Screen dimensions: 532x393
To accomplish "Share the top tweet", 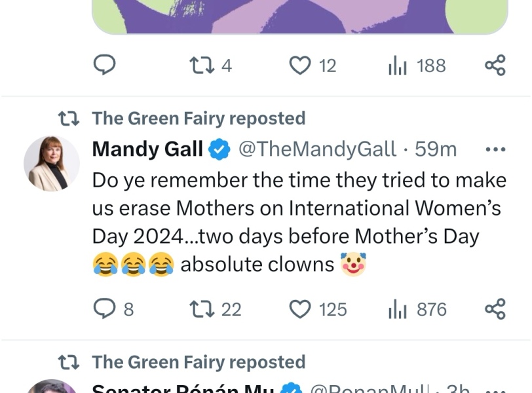I will (x=495, y=65).
